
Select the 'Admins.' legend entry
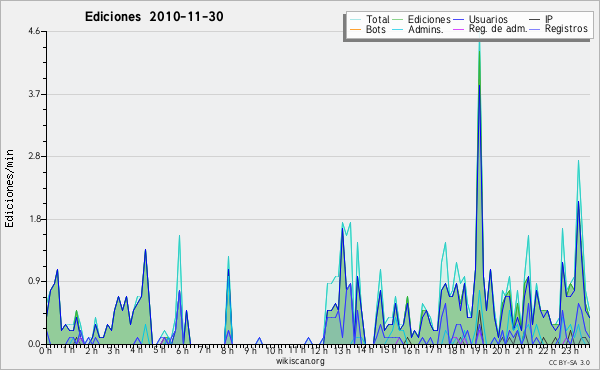point(426,29)
